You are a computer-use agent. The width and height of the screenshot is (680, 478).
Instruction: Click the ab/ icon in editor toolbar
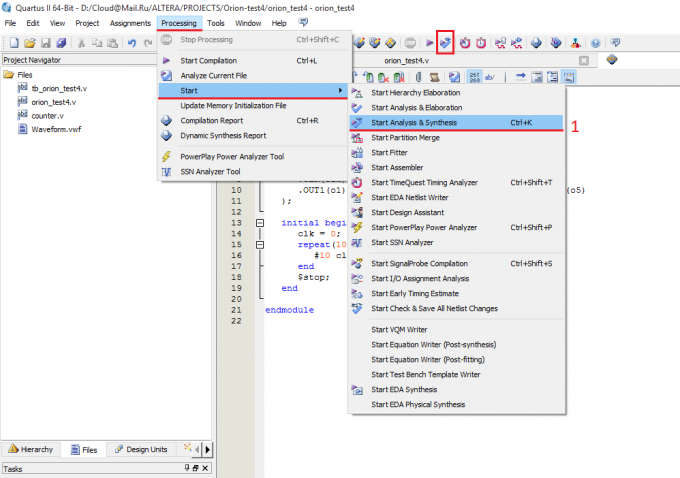click(x=490, y=77)
